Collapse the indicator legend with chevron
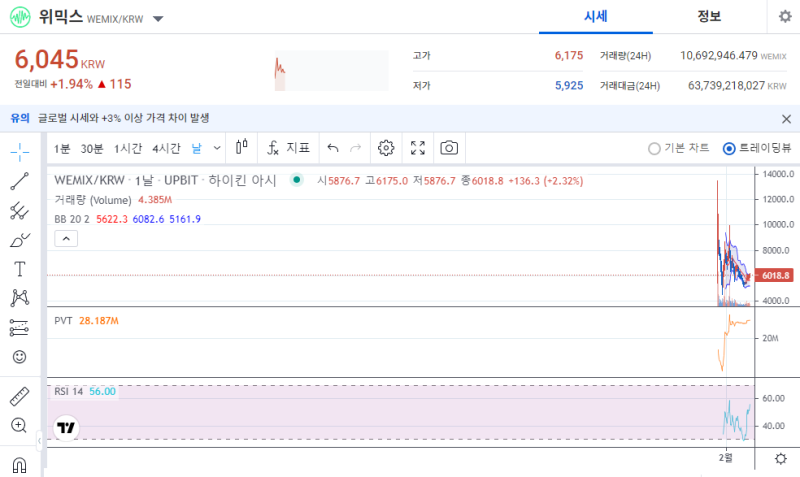 (x=66, y=238)
